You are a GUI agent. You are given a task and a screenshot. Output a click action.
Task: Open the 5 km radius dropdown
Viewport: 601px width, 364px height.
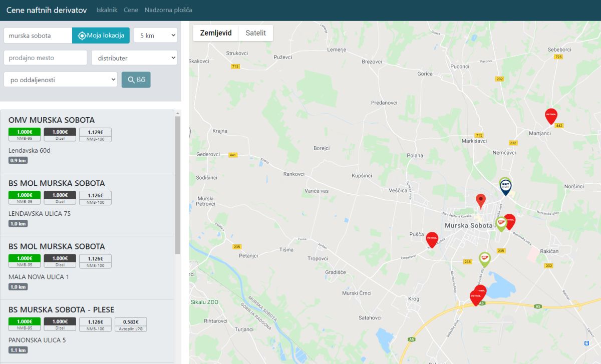pos(156,36)
